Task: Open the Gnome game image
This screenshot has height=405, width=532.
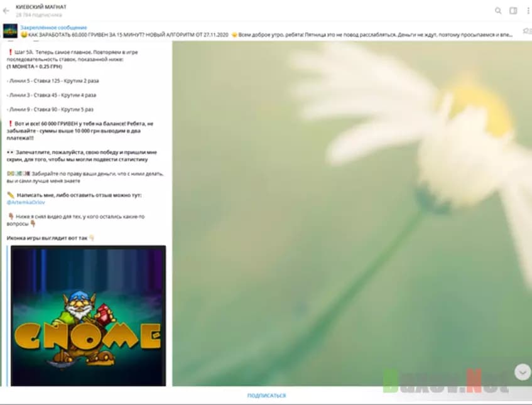Action: [x=88, y=315]
